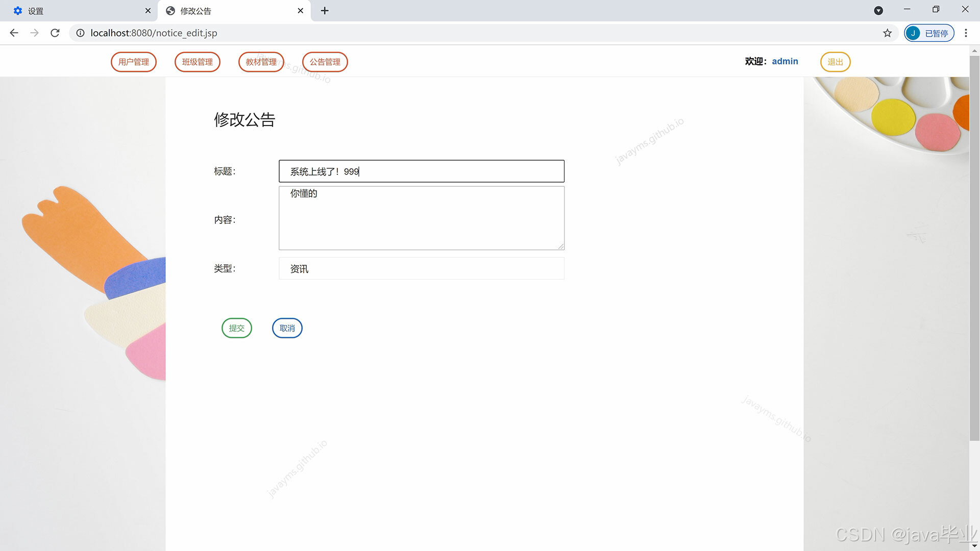980x551 pixels.
Task: Focus the 标题 input field
Action: 422,171
